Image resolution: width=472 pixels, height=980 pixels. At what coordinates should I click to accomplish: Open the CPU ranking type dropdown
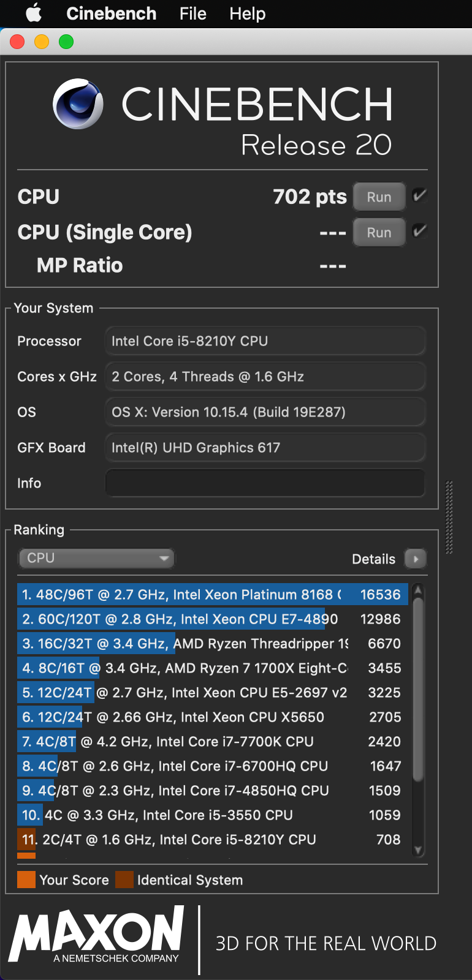click(96, 558)
